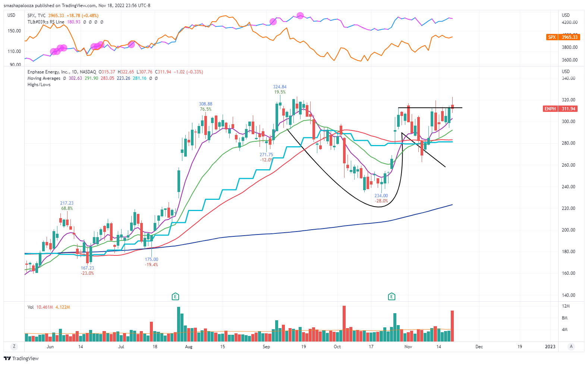
Task: Click the orange SPX price label tag
Action: (x=552, y=37)
